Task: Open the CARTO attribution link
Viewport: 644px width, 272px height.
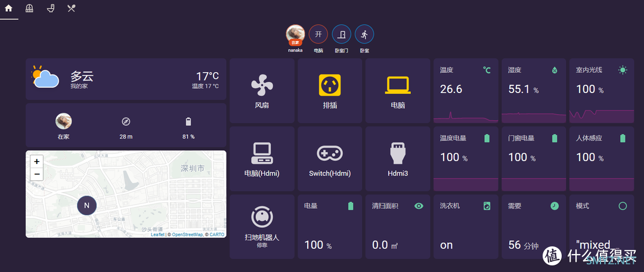Action: pyautogui.click(x=217, y=234)
